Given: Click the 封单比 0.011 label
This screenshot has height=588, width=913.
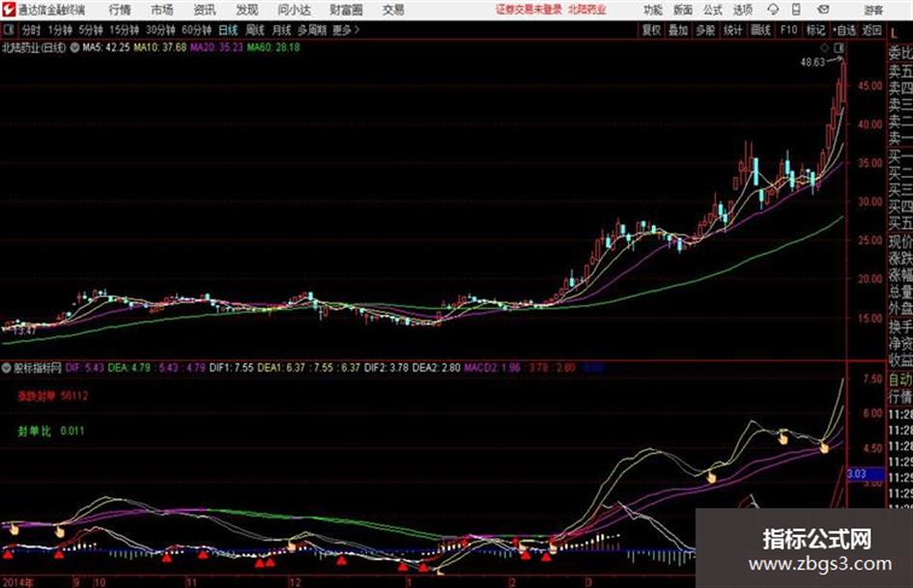Looking at the screenshot, I should (51, 432).
